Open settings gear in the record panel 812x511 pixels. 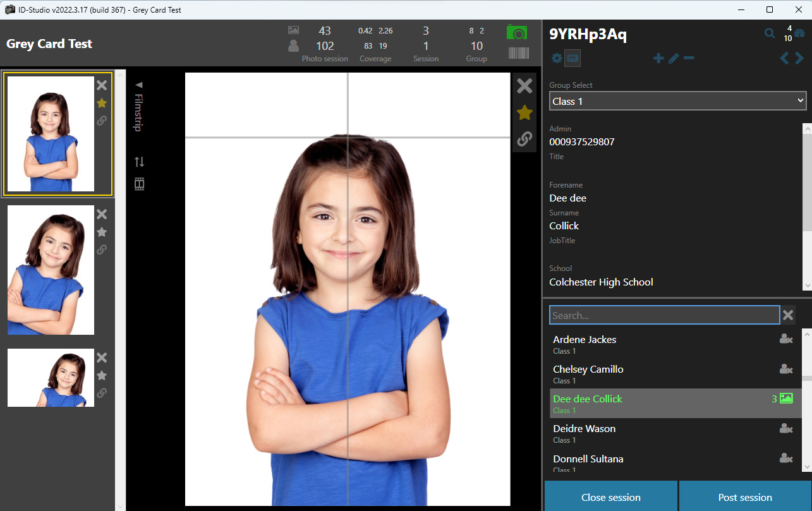tap(557, 59)
